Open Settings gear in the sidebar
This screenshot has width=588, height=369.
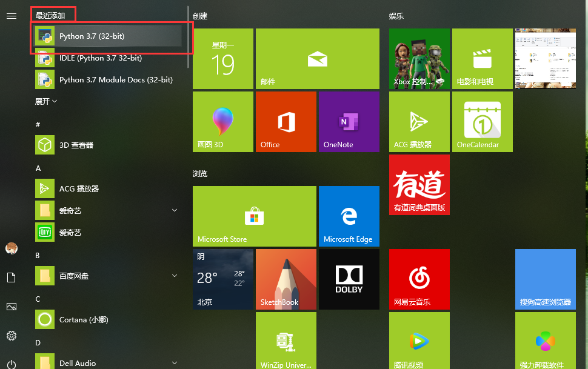(12, 336)
